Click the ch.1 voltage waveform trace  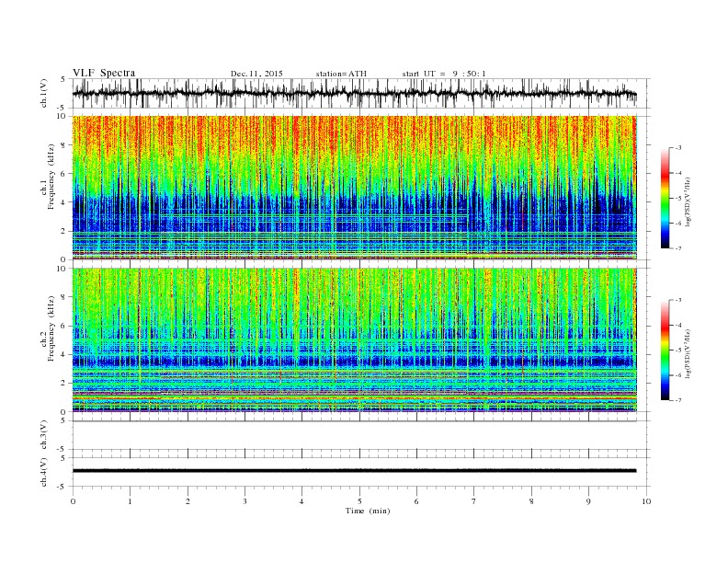[x=354, y=93]
